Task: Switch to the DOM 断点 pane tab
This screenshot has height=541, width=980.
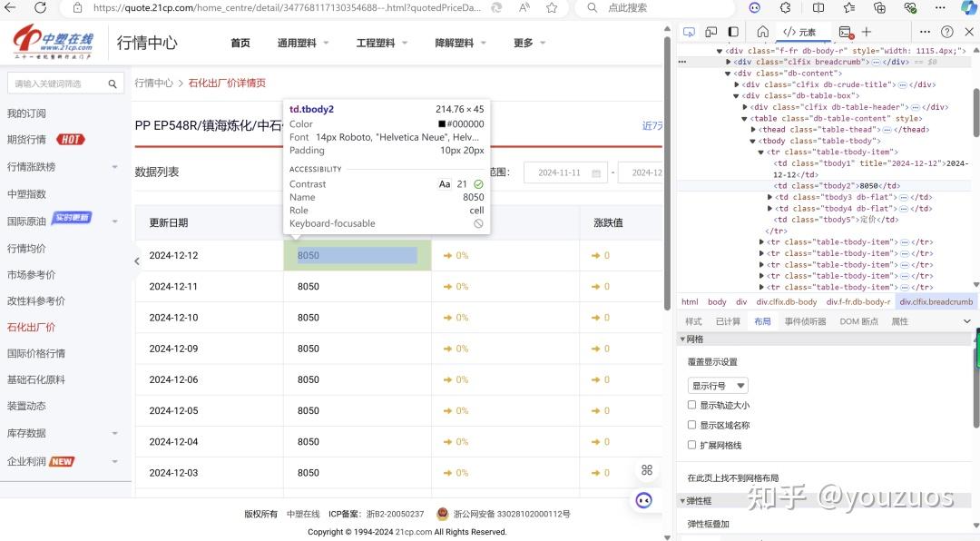Action: coord(858,321)
